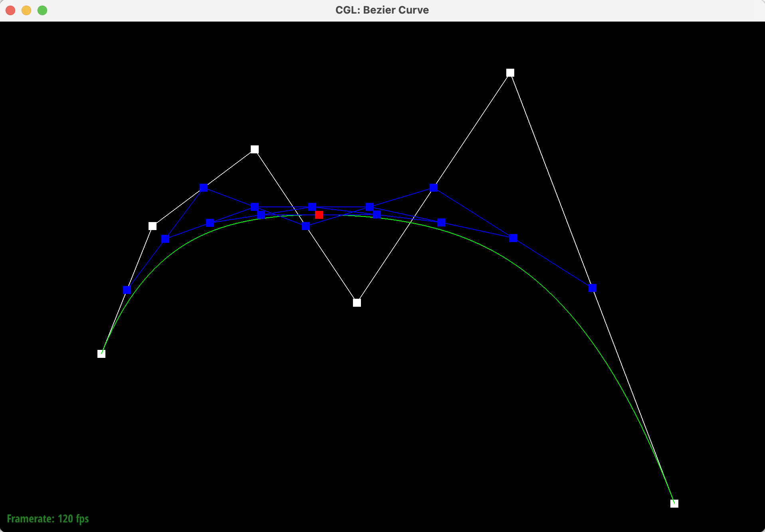Image resolution: width=765 pixels, height=532 pixels.
Task: Click the 'CGL: Bezier Curve' window title
Action: pos(382,10)
